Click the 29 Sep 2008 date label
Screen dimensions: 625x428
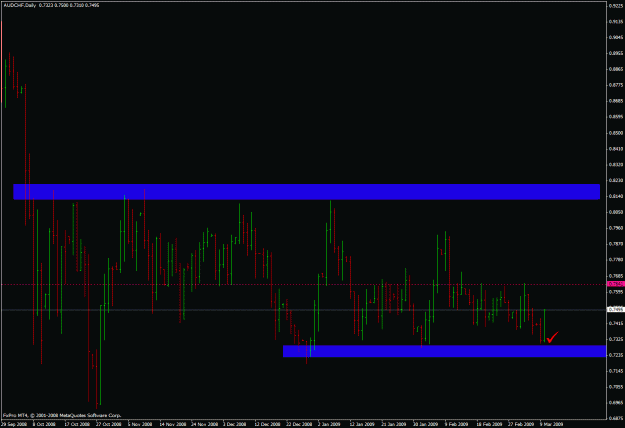tap(14, 424)
